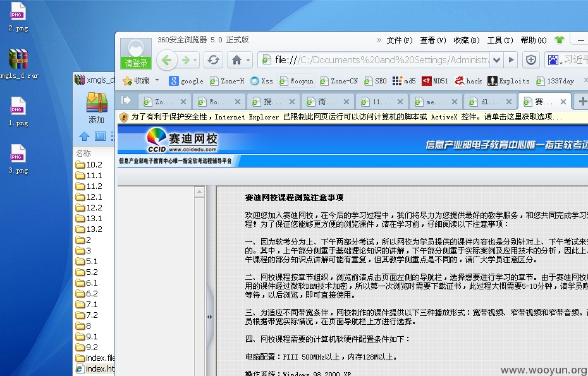Select index.files folder in archive list

pyautogui.click(x=95, y=358)
